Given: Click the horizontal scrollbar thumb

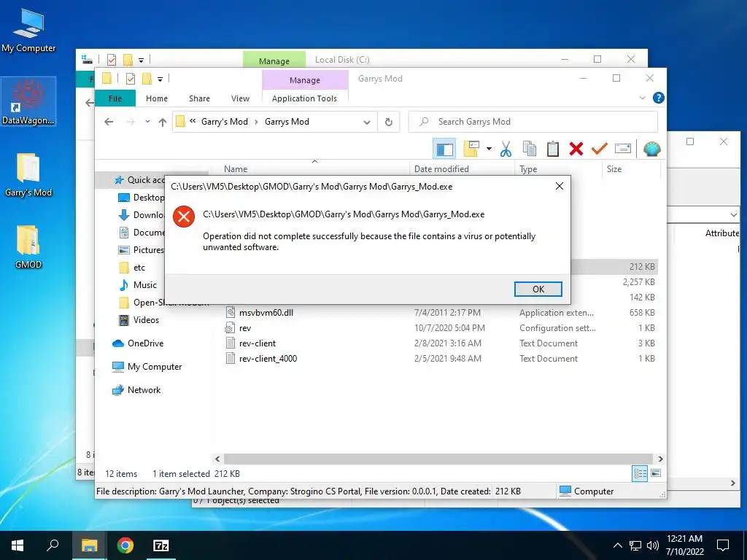Looking at the screenshot, I should (x=438, y=459).
